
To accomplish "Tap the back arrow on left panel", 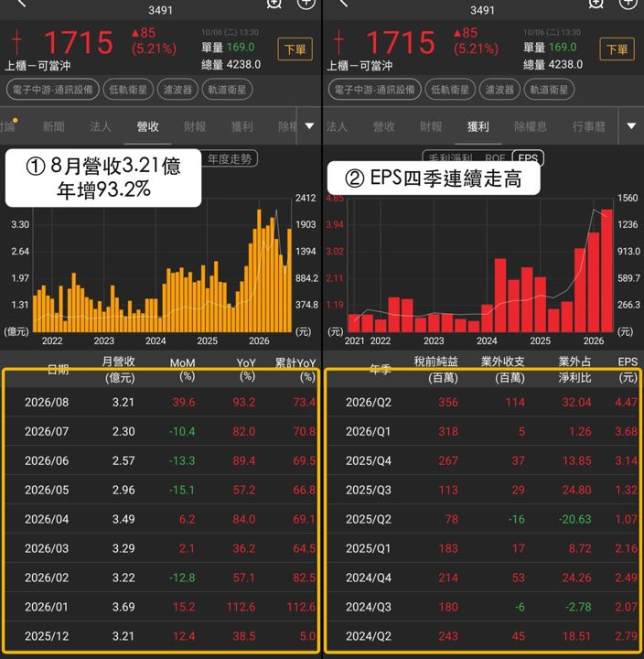I will (x=21, y=3).
